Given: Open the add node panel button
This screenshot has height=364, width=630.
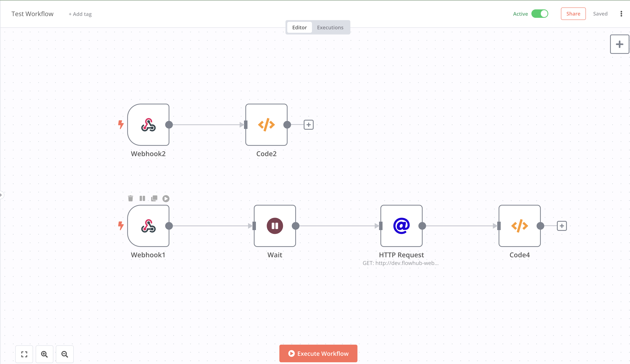Looking at the screenshot, I should [x=619, y=44].
